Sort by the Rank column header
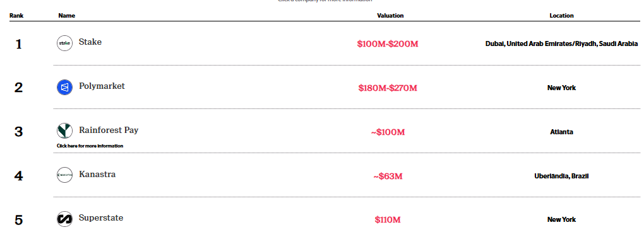 tap(16, 16)
